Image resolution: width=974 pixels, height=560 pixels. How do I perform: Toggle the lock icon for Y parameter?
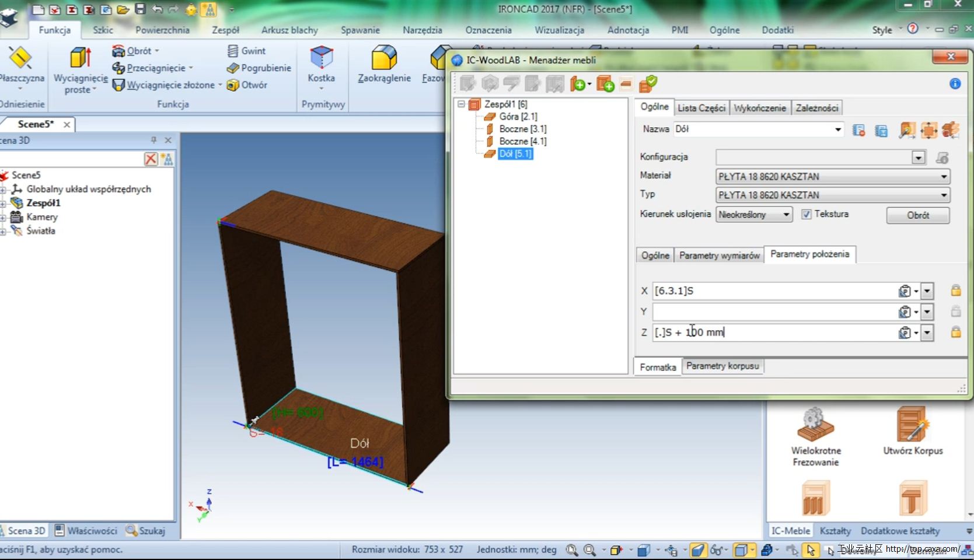[x=956, y=311]
